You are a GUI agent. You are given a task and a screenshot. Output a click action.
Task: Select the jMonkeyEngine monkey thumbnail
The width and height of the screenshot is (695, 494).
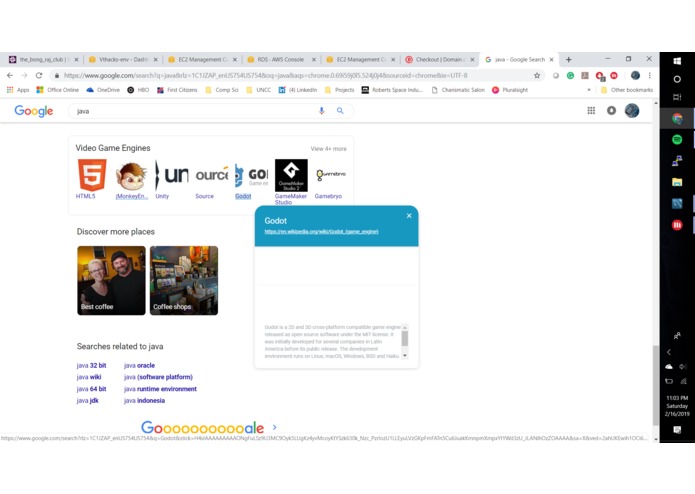(132, 176)
